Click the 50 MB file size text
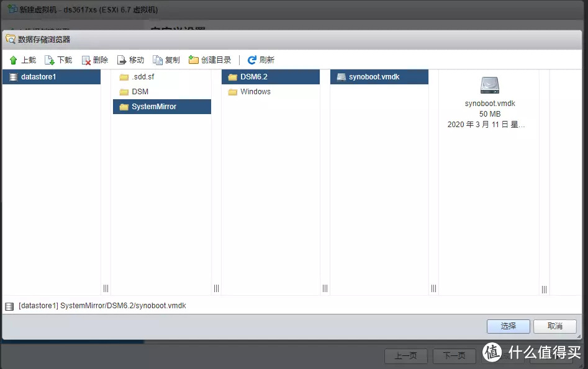 click(x=490, y=114)
